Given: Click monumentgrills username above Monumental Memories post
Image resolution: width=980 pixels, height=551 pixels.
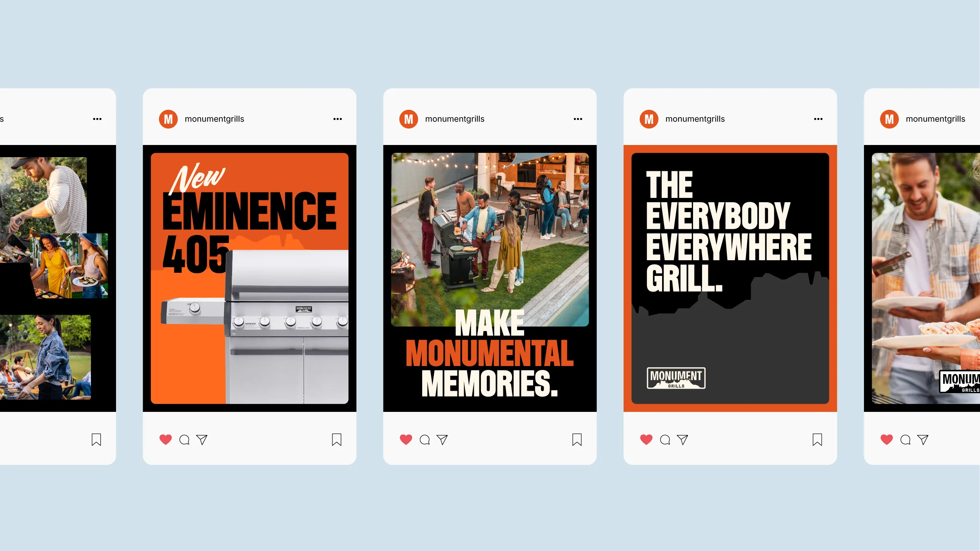Looking at the screenshot, I should point(454,119).
